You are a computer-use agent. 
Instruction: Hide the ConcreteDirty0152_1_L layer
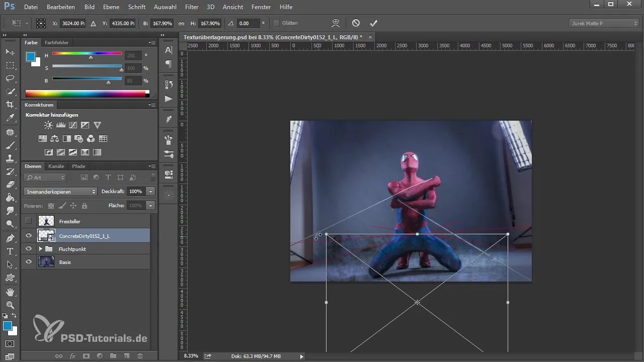tap(29, 235)
